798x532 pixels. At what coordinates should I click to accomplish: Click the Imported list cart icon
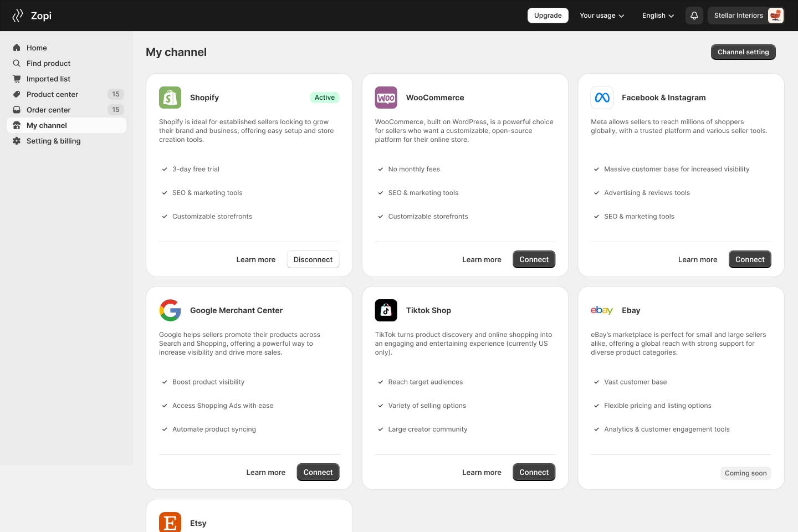[17, 79]
